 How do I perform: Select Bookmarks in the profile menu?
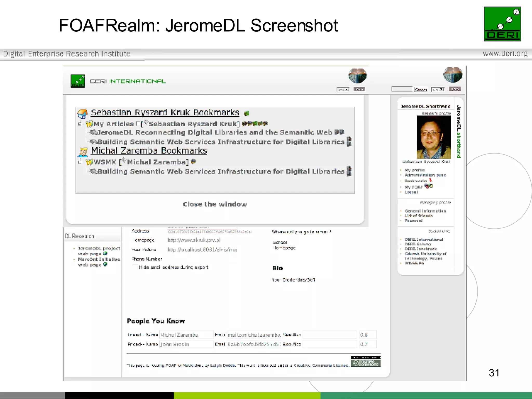click(x=416, y=181)
